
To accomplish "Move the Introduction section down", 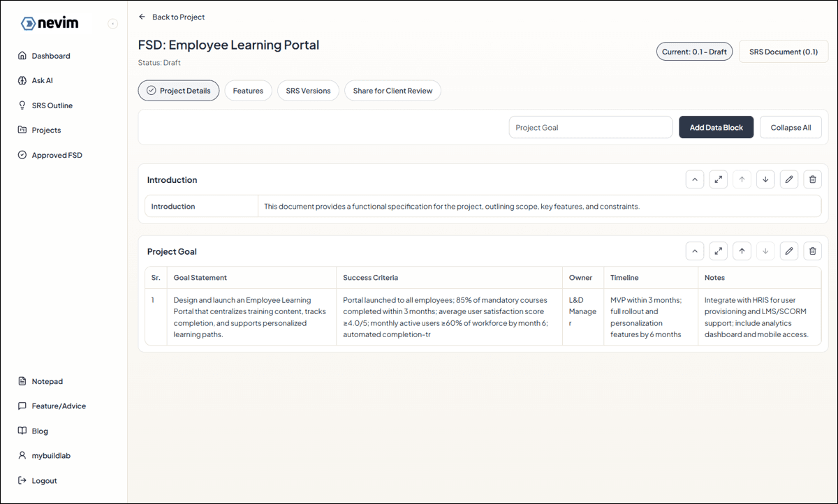I will coord(765,179).
